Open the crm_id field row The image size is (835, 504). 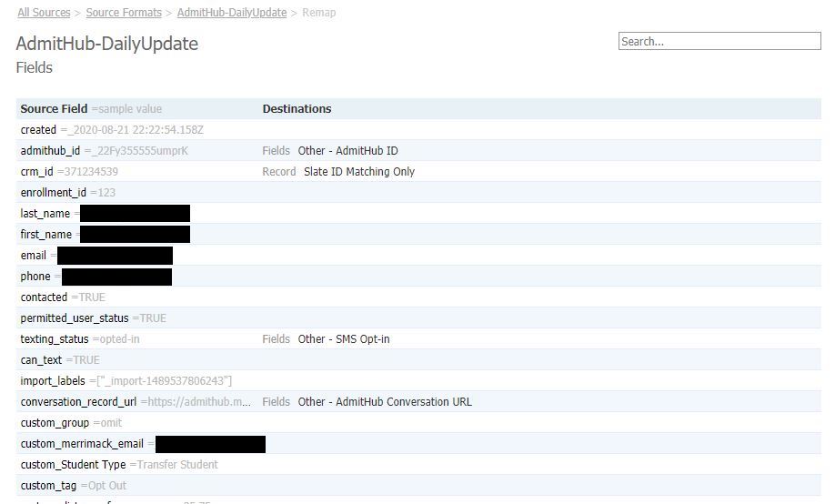pos(418,172)
